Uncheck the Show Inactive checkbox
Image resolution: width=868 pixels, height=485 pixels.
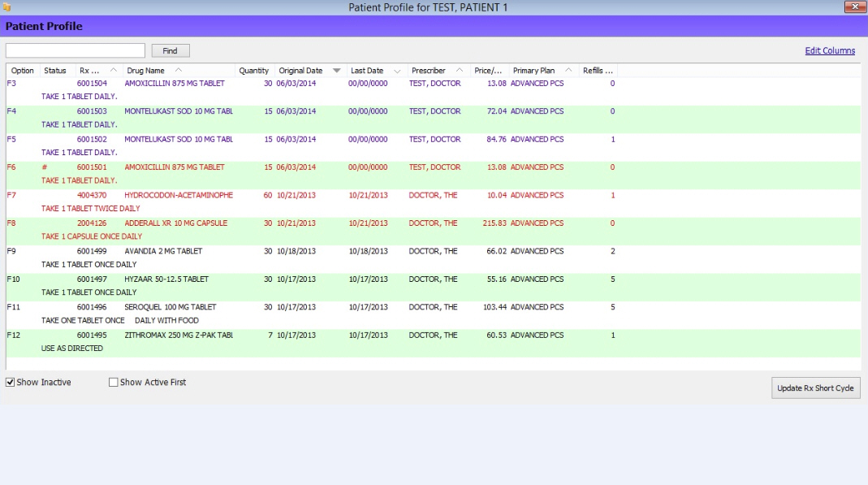click(10, 382)
